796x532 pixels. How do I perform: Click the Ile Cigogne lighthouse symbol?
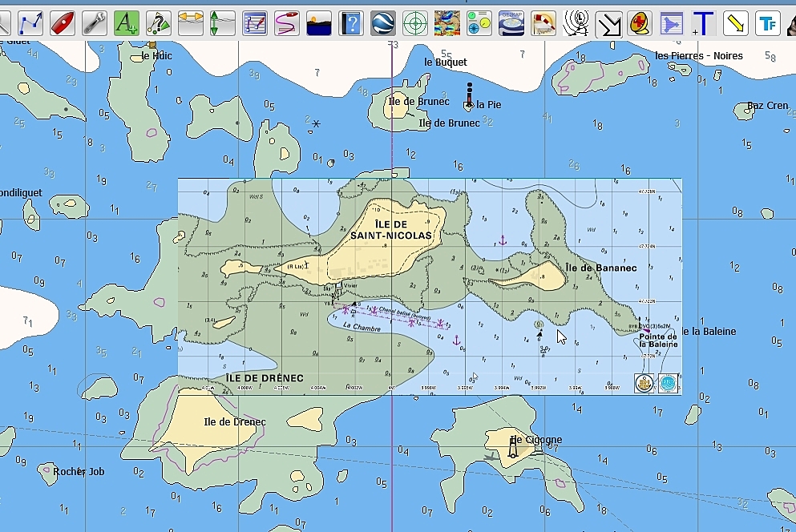513,448
